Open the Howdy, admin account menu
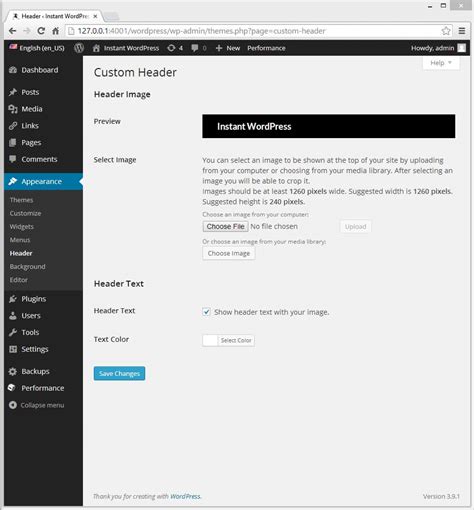Image resolution: width=474 pixels, height=510 pixels. [x=438, y=48]
